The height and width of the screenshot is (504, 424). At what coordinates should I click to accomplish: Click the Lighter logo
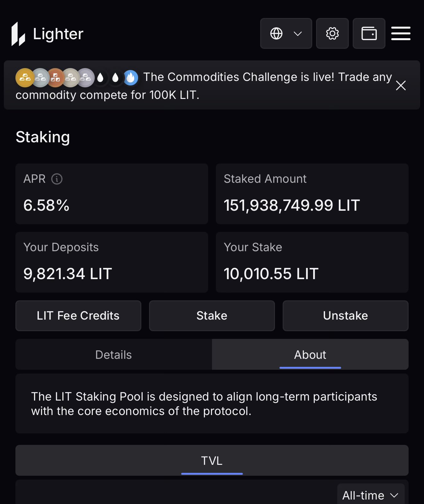[48, 34]
